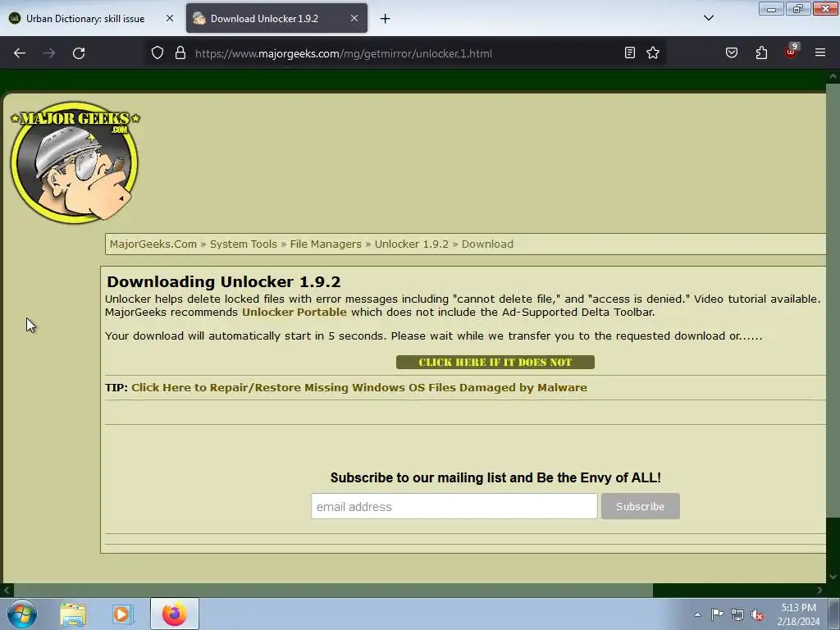
Task: Open the network tray icon
Action: coord(737,615)
